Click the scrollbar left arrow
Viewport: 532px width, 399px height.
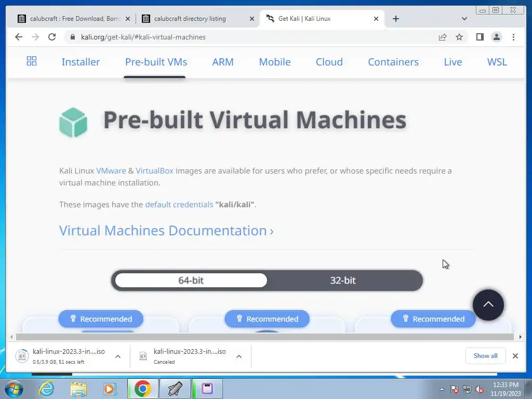coord(11,337)
